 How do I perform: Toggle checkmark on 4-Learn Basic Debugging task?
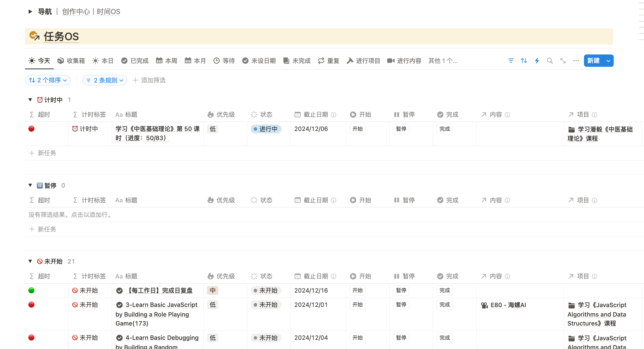click(x=120, y=338)
